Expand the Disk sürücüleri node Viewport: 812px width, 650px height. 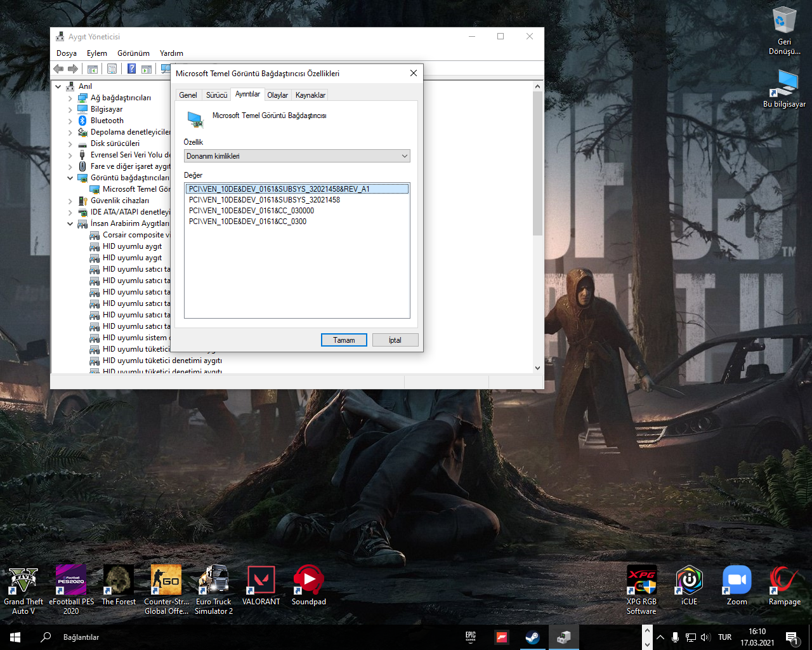70,144
